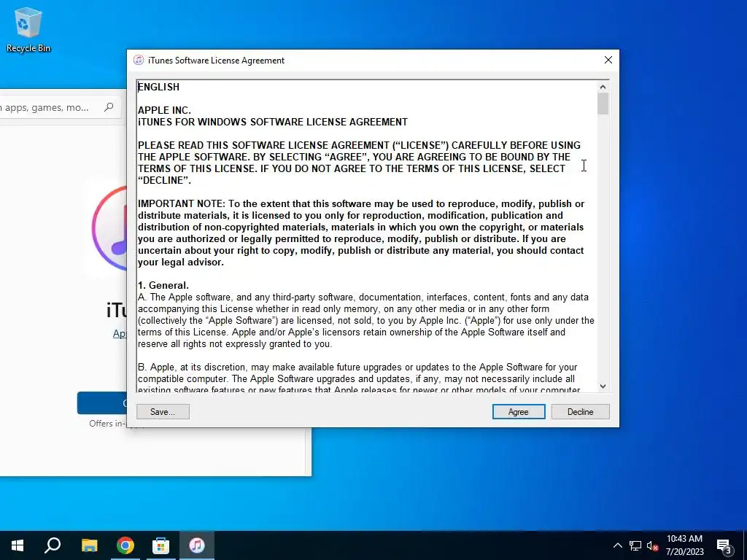The width and height of the screenshot is (747, 560).
Task: Click the Save... button
Action: 163,411
